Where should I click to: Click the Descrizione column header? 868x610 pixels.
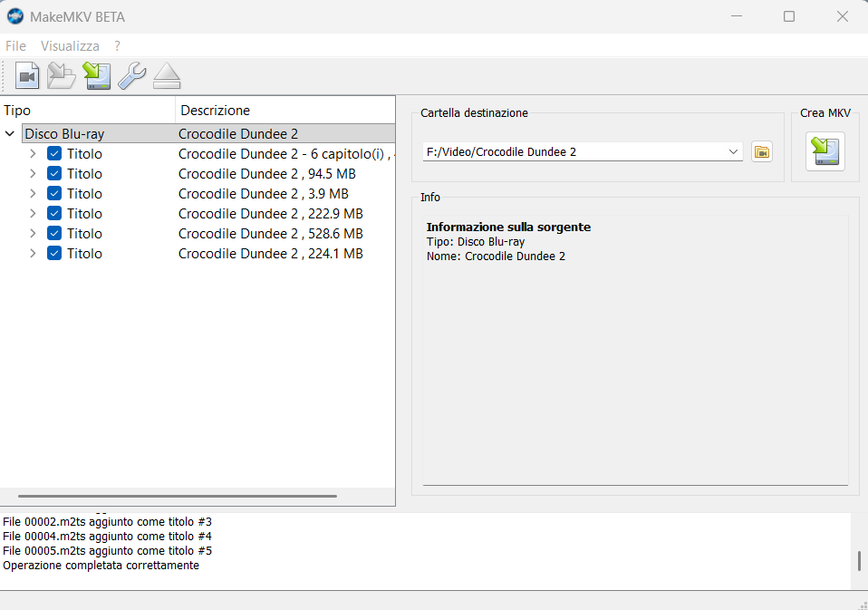[x=285, y=111]
